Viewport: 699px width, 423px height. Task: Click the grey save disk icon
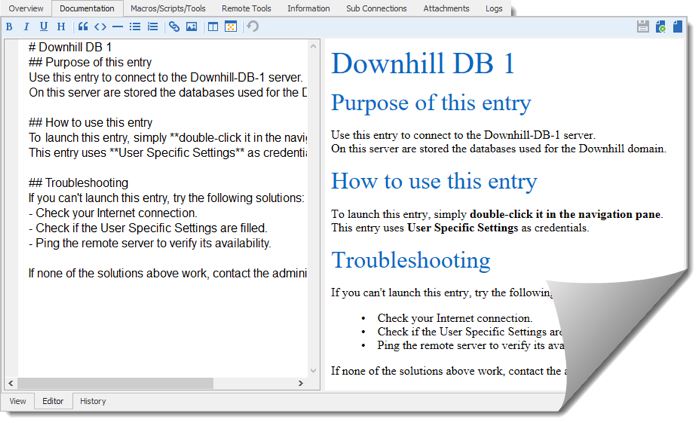click(642, 26)
